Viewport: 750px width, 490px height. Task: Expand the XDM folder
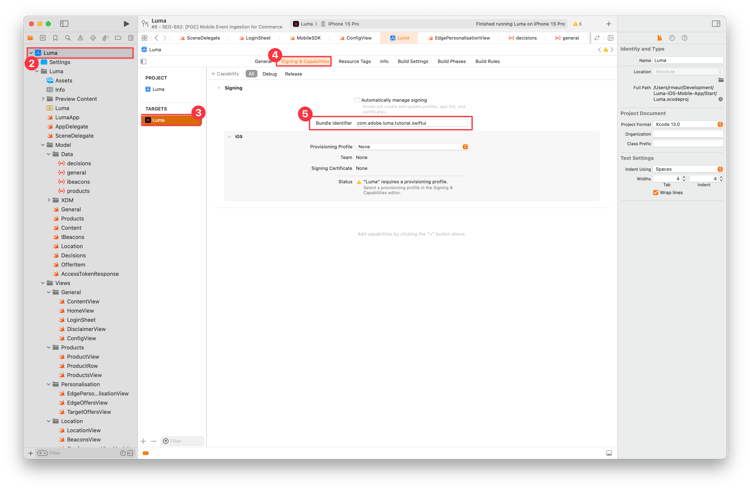point(49,200)
